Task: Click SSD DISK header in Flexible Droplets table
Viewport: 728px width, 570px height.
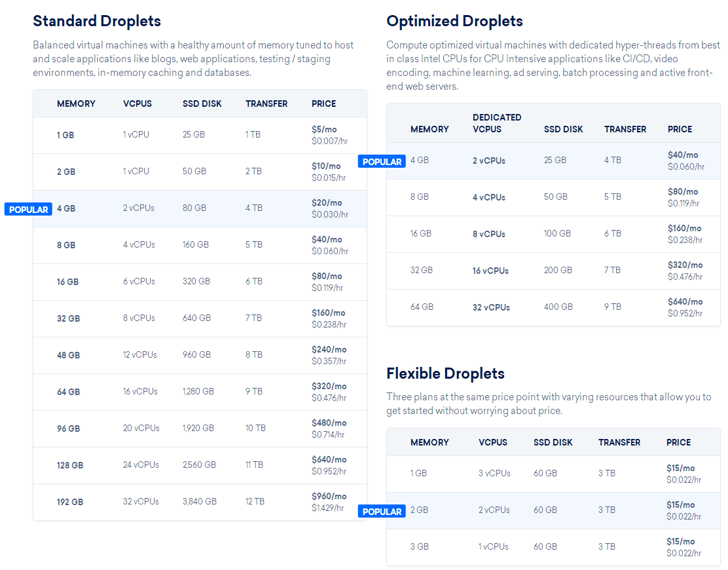Action: pos(553,442)
